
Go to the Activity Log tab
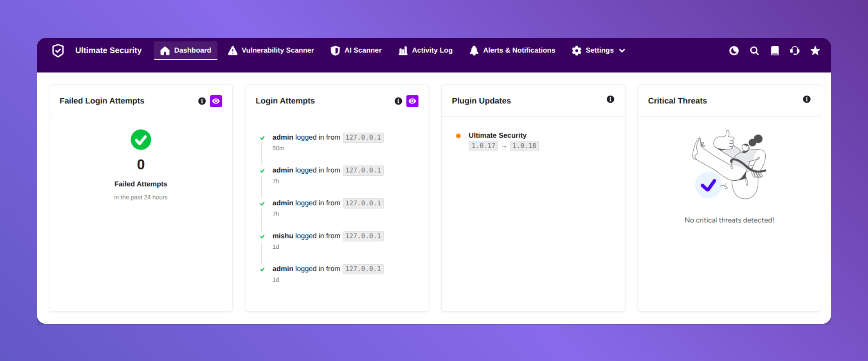click(x=426, y=50)
